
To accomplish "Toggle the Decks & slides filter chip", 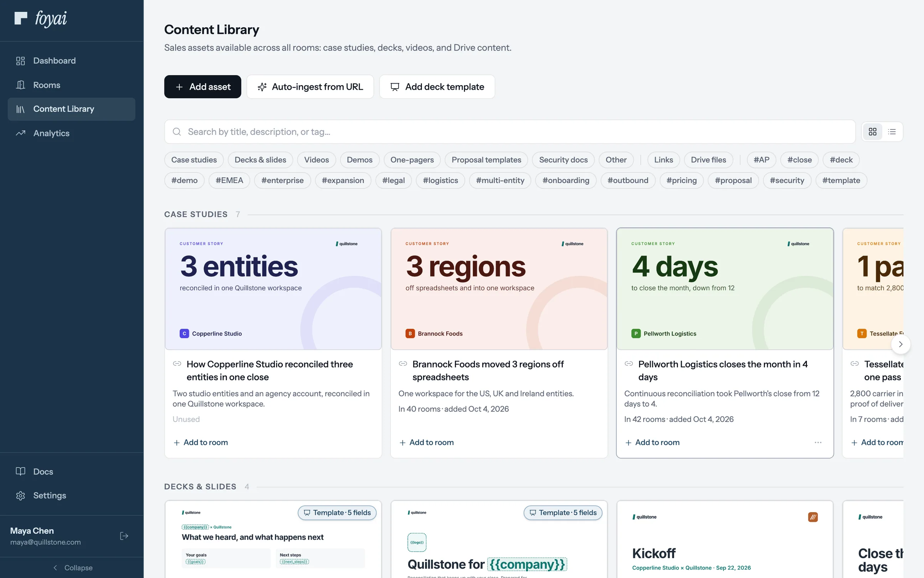I will 260,160.
